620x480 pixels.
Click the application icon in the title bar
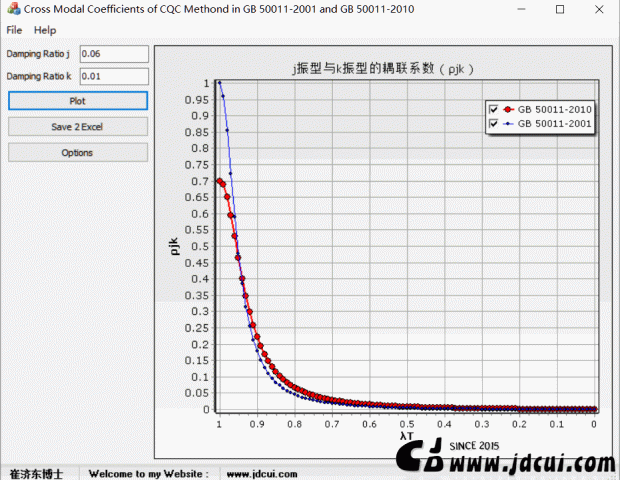coord(12,9)
